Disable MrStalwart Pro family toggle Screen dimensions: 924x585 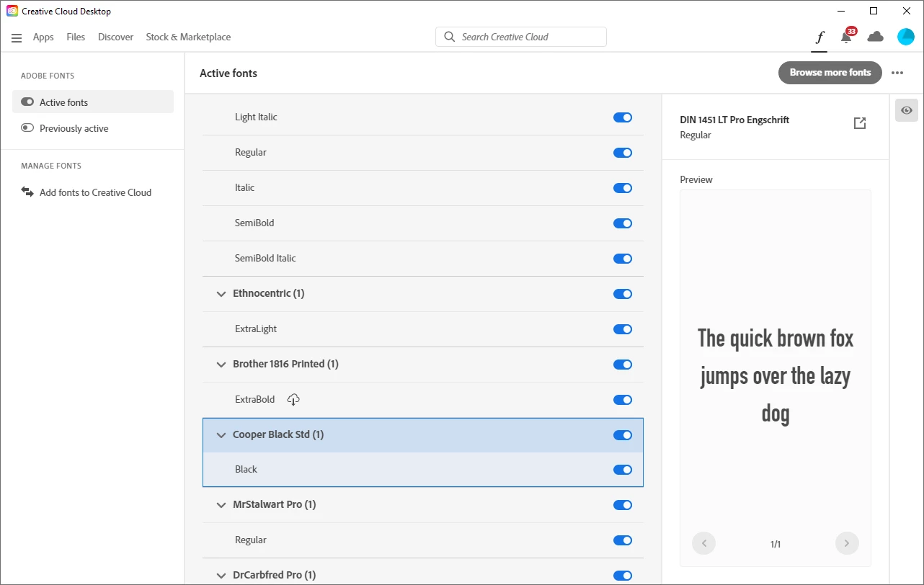point(623,505)
